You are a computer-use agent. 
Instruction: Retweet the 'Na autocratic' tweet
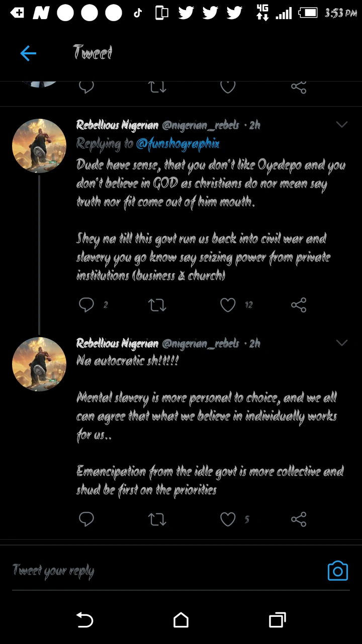157,519
